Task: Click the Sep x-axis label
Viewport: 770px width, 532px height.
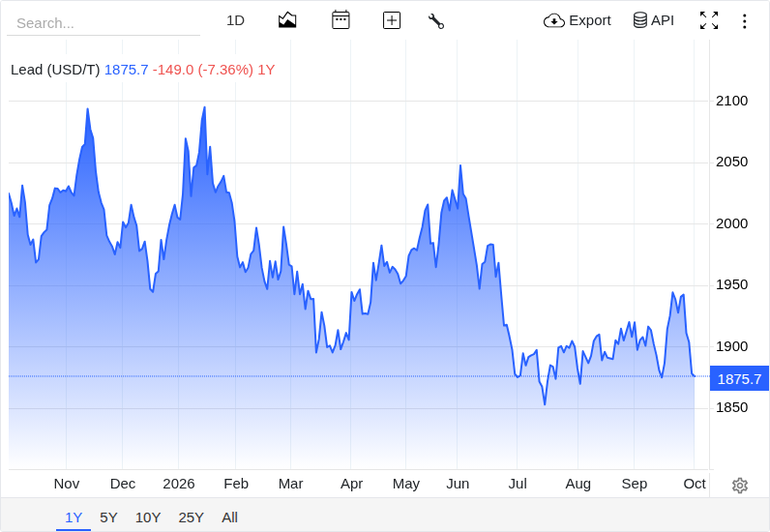Action: coord(634,484)
